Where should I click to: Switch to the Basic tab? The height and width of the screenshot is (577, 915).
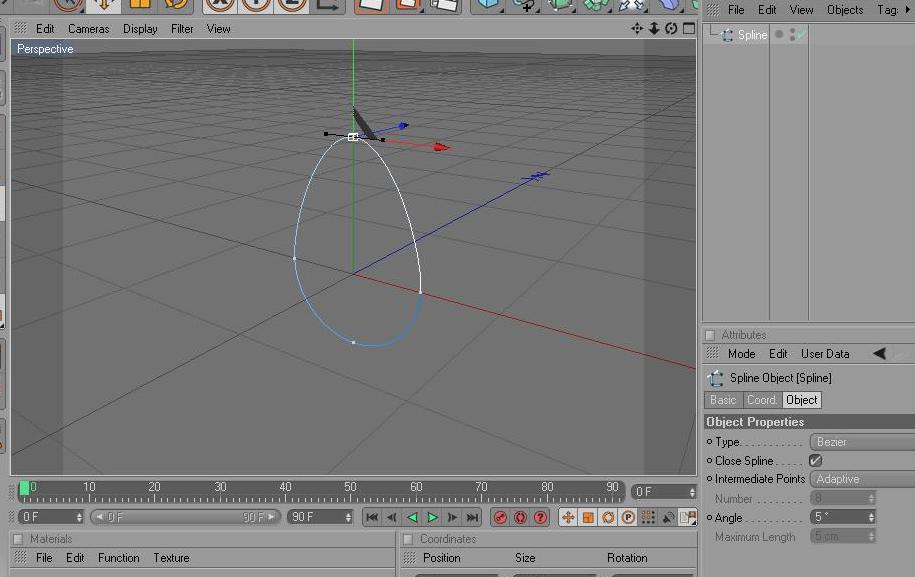(723, 400)
